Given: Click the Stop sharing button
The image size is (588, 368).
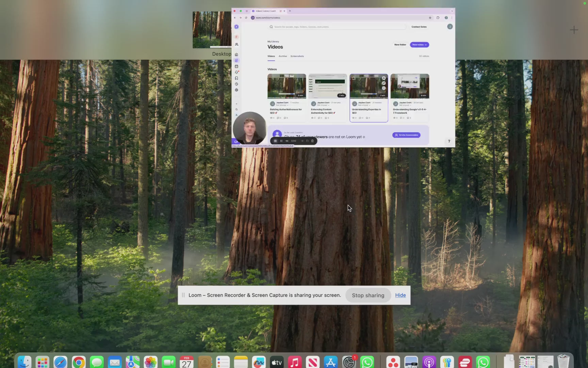Looking at the screenshot, I should (x=368, y=295).
